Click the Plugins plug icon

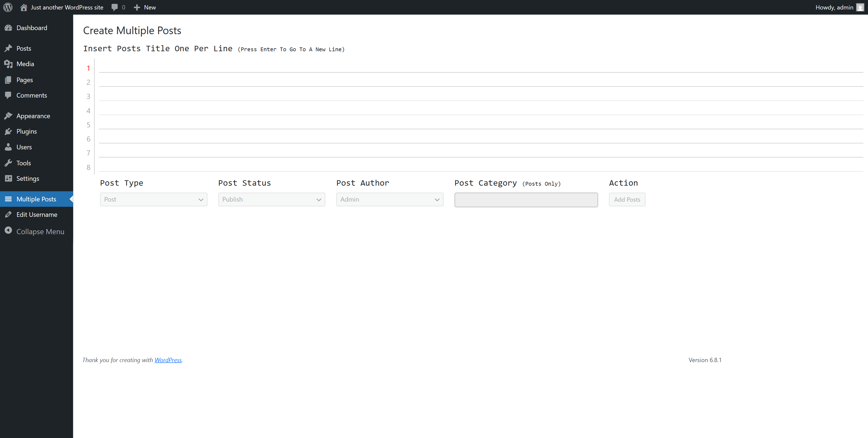8,131
